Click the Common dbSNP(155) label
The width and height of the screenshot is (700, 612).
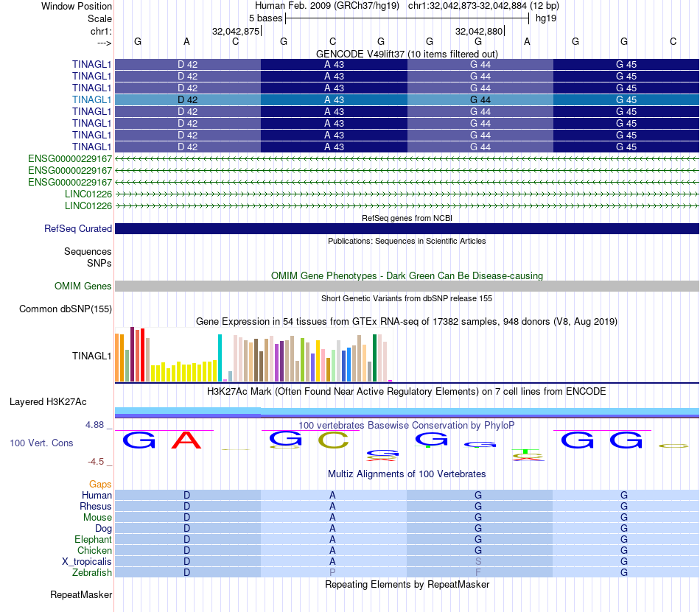[x=65, y=309]
